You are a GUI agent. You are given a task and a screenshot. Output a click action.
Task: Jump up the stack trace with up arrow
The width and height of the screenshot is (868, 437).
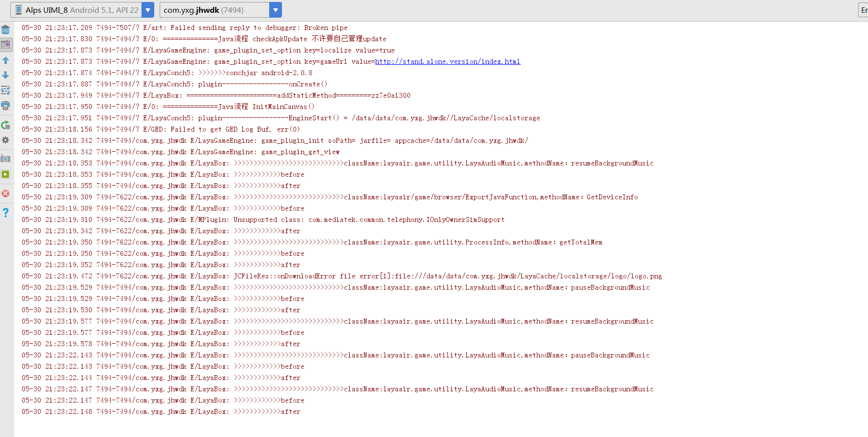[5, 60]
